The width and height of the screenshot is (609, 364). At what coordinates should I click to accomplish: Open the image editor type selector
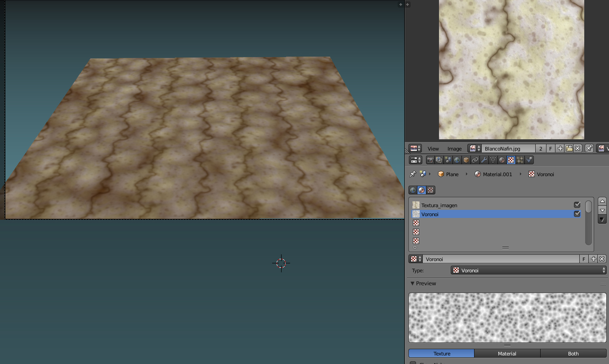point(415,148)
